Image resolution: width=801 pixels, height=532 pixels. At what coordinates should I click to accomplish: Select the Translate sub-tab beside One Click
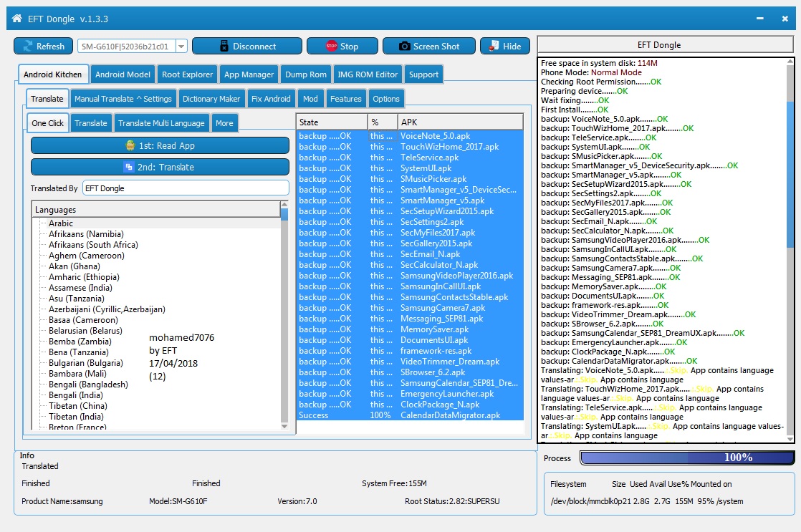(x=91, y=123)
